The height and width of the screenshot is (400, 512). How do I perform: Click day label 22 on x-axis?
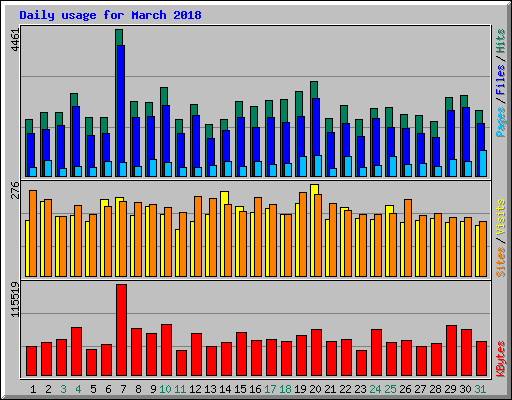345,389
